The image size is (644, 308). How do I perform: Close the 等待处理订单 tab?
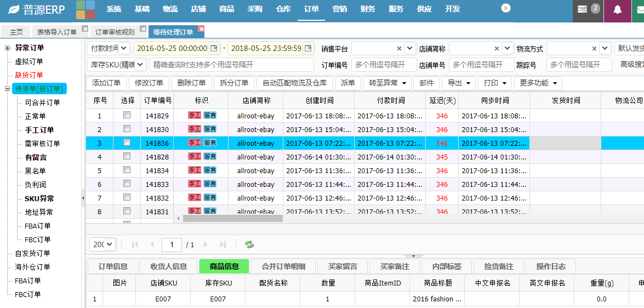coord(201,28)
